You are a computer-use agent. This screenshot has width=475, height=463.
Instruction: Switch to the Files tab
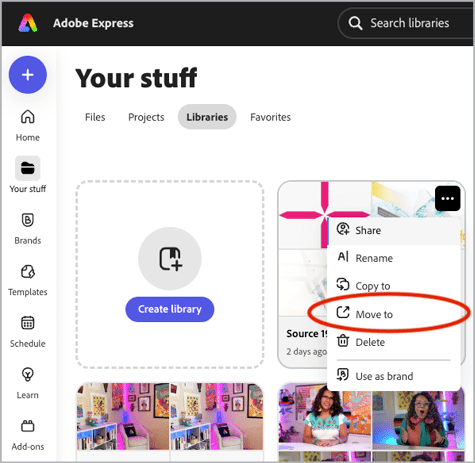[95, 117]
